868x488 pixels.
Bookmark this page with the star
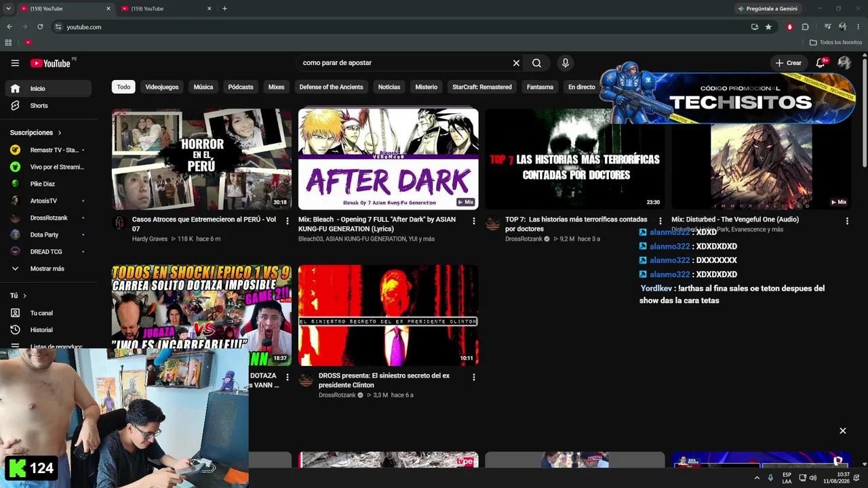(x=768, y=27)
